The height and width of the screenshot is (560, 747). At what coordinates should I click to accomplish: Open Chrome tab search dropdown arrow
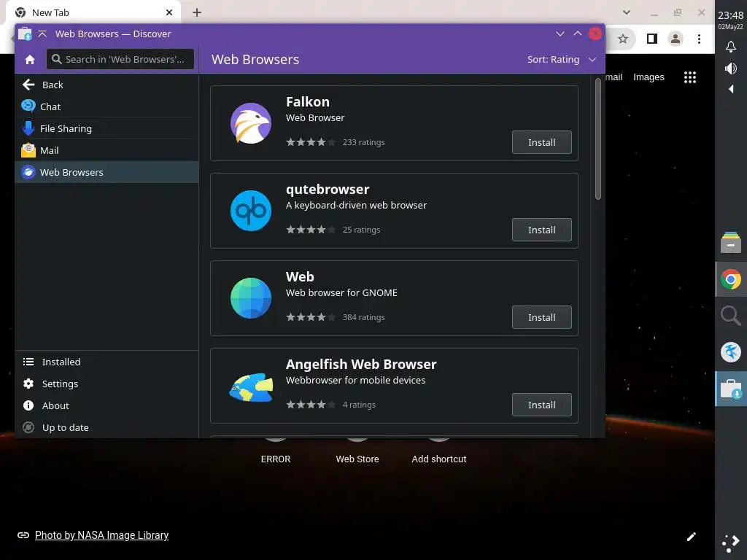pos(627,13)
